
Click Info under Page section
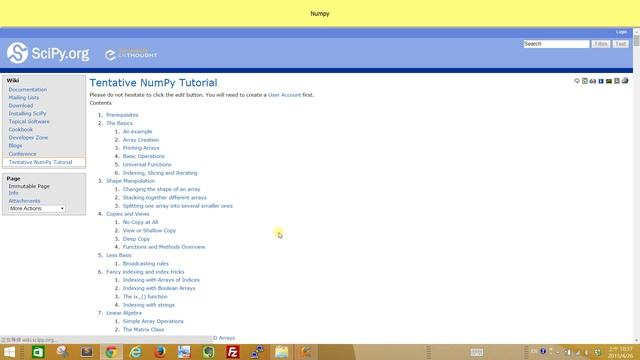13,193
